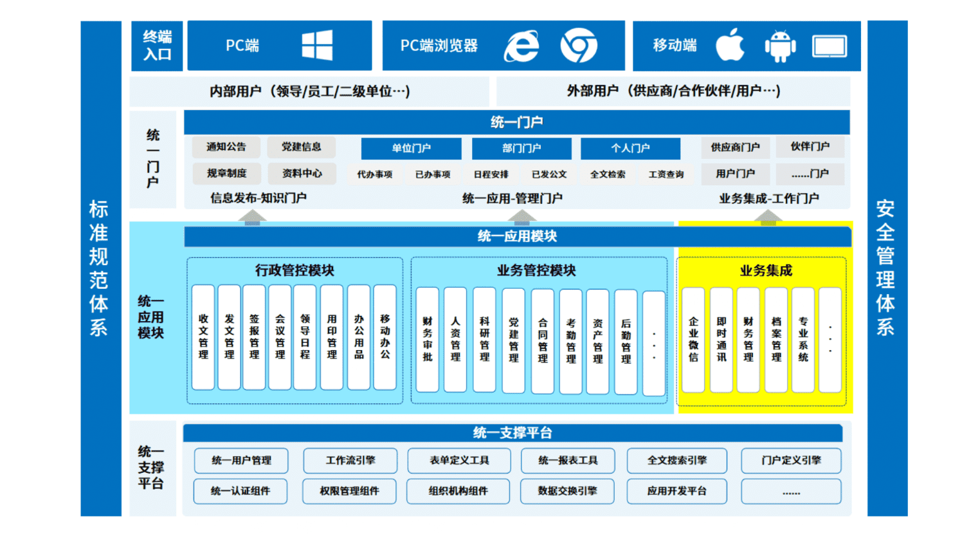
Task: Click the 统一支撑平台 header bar
Action: coord(513,433)
